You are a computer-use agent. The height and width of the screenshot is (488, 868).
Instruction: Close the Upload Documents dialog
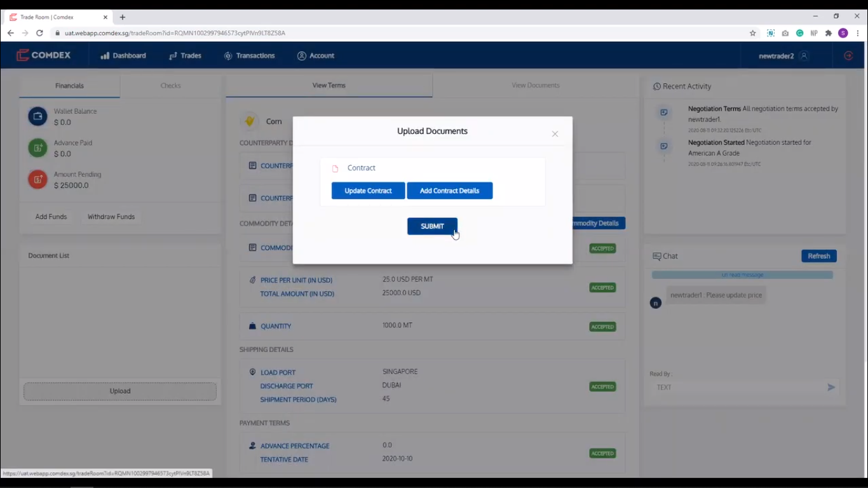point(555,134)
